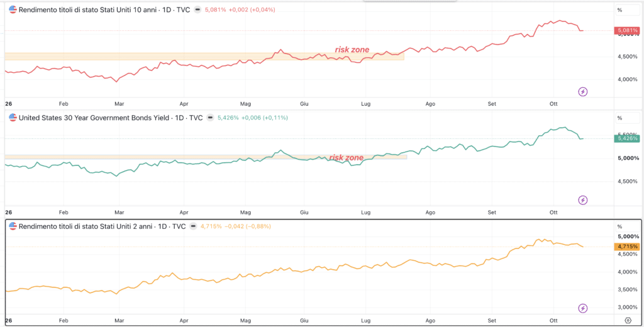
Task: Click the red 5,081% value in the 10 anni legend
Action: pyautogui.click(x=215, y=9)
